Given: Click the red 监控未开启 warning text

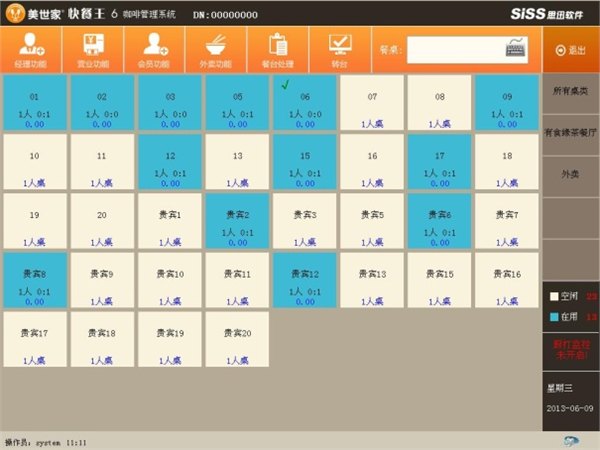Looking at the screenshot, I should [x=571, y=350].
